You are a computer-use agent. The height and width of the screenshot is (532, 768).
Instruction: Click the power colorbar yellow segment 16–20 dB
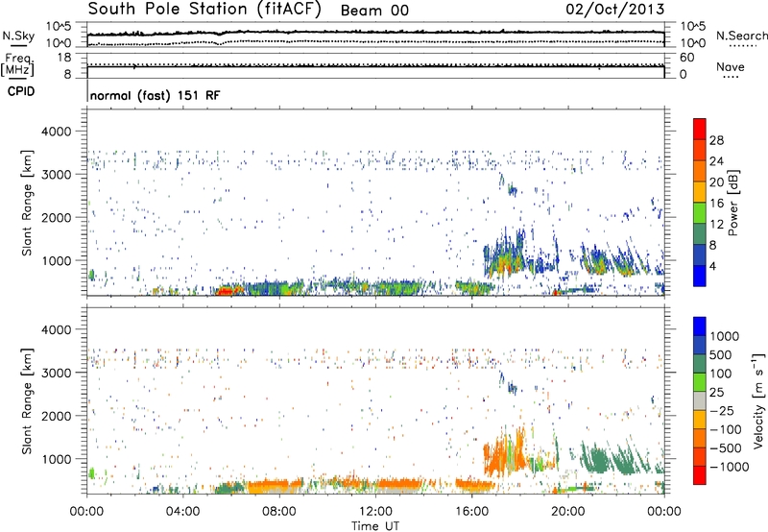(700, 192)
